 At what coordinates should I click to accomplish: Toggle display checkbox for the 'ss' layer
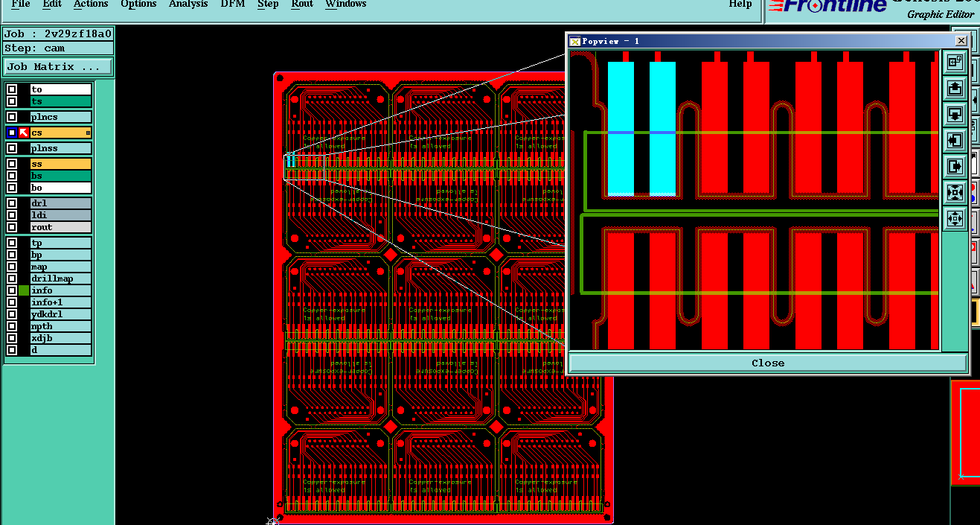[x=12, y=164]
